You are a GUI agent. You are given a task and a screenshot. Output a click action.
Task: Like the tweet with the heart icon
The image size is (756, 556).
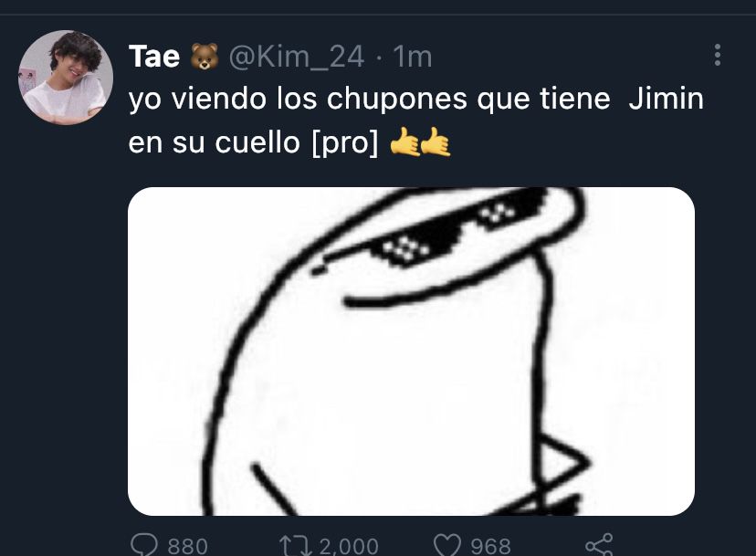coord(447,545)
